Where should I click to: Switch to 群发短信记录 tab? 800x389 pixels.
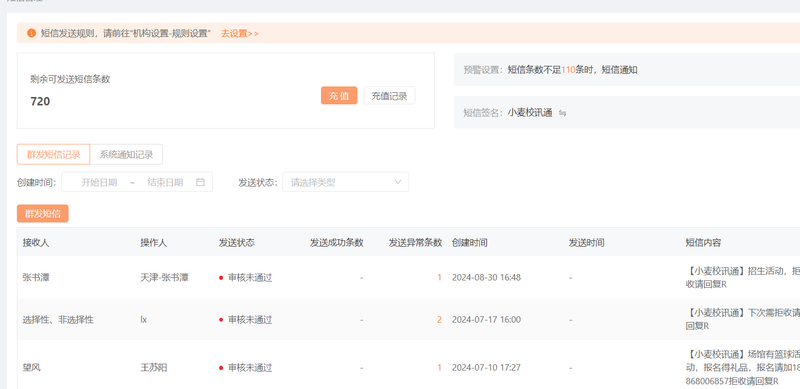54,155
